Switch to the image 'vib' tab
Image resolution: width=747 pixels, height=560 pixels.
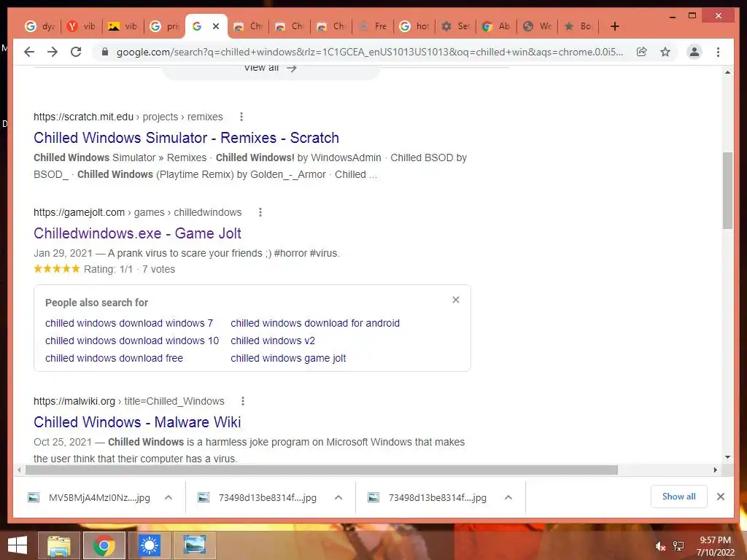123,26
